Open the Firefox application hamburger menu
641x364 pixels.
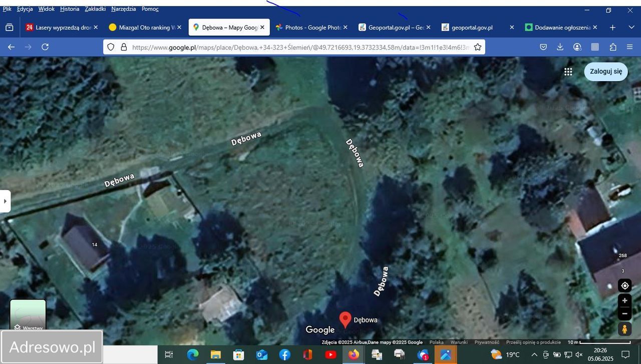click(x=630, y=47)
